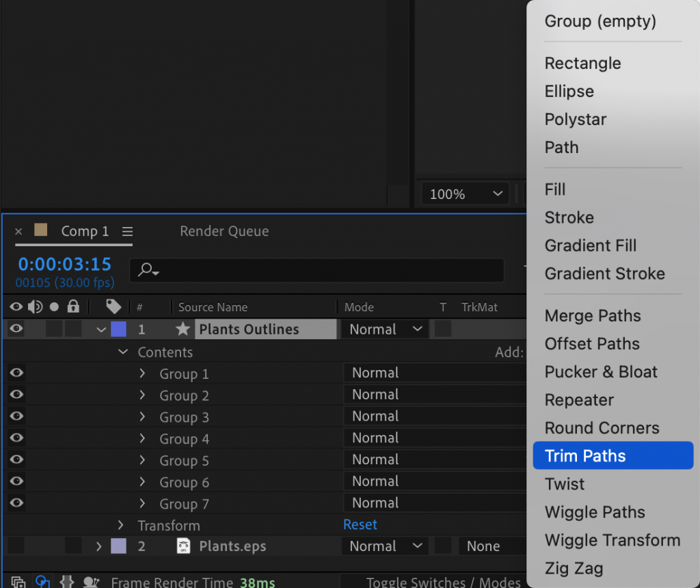Viewport: 700px width, 588px height.
Task: Click the blue label swatch for layer 1
Action: [118, 329]
